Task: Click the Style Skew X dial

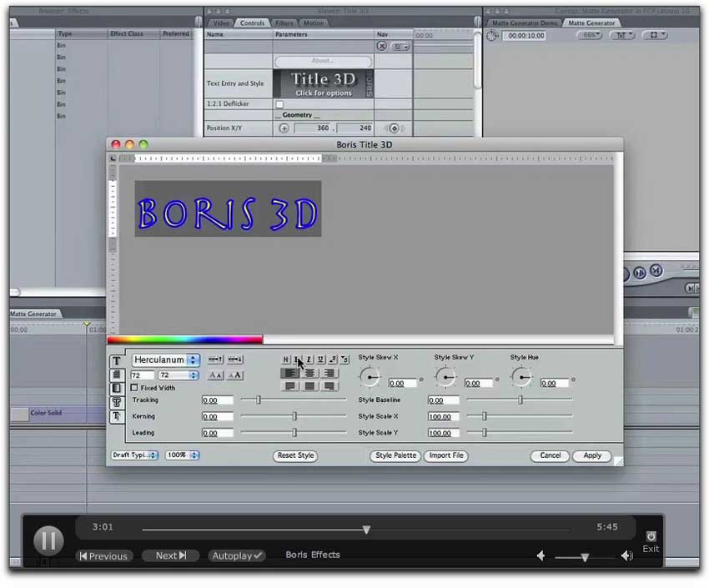Action: (x=370, y=377)
